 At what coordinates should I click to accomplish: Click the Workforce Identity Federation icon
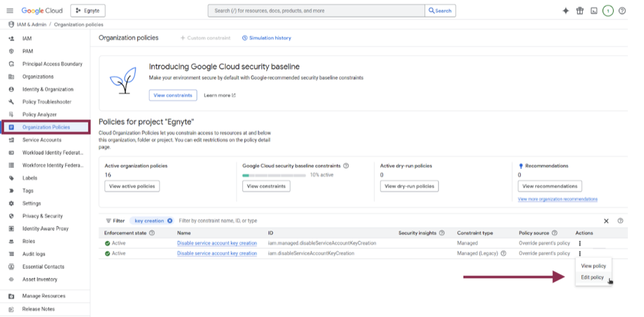12,165
